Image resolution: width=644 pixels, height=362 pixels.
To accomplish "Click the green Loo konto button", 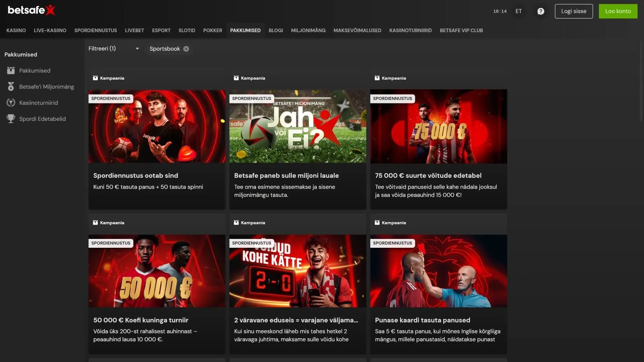I will click(618, 11).
